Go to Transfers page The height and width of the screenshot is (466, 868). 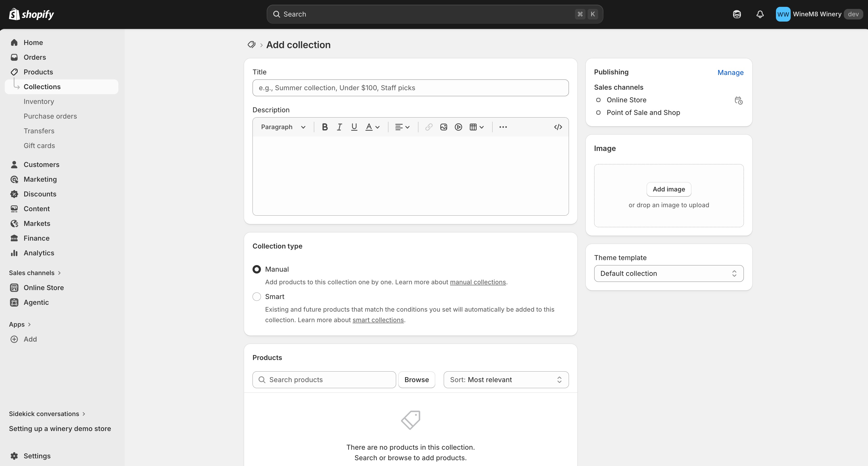click(x=39, y=131)
